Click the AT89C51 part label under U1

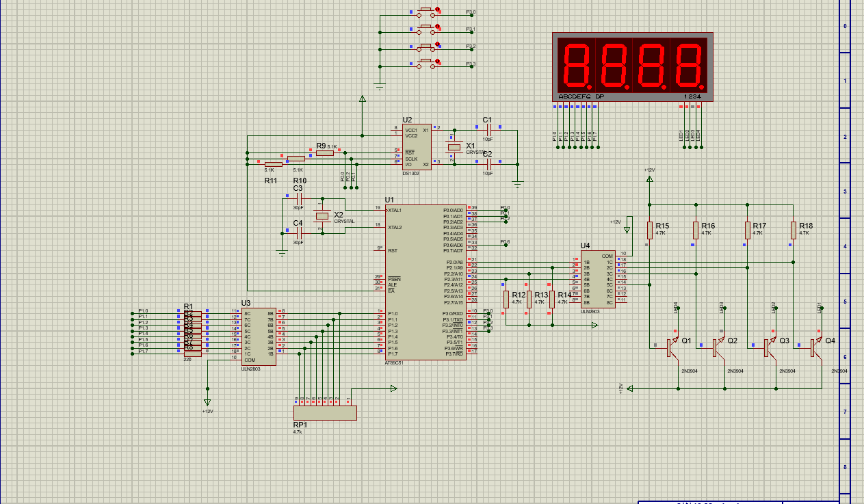pyautogui.click(x=395, y=363)
